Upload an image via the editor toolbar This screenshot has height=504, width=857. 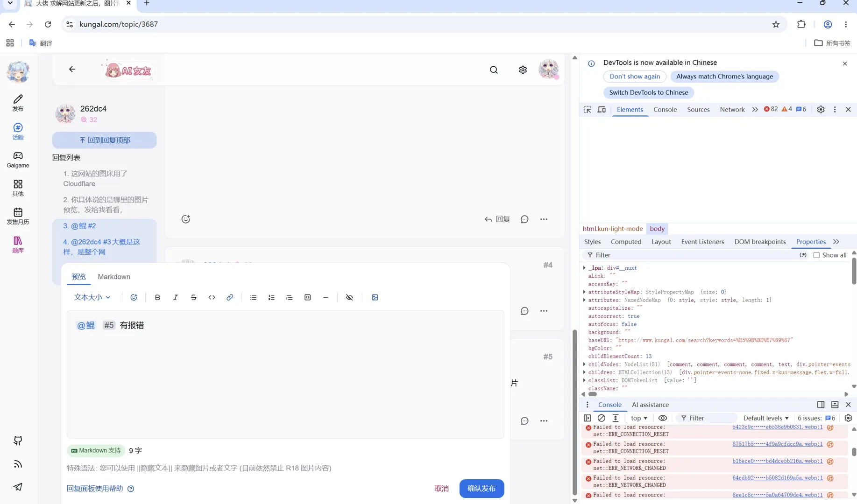(x=375, y=297)
